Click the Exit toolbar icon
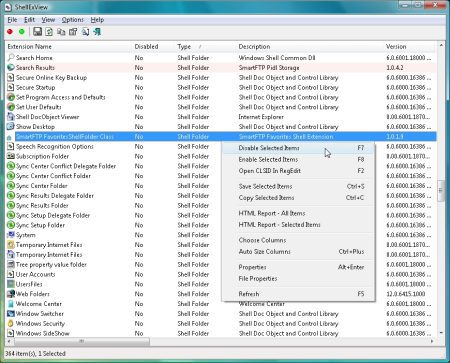Viewport: 450px width, 363px height. click(x=97, y=32)
